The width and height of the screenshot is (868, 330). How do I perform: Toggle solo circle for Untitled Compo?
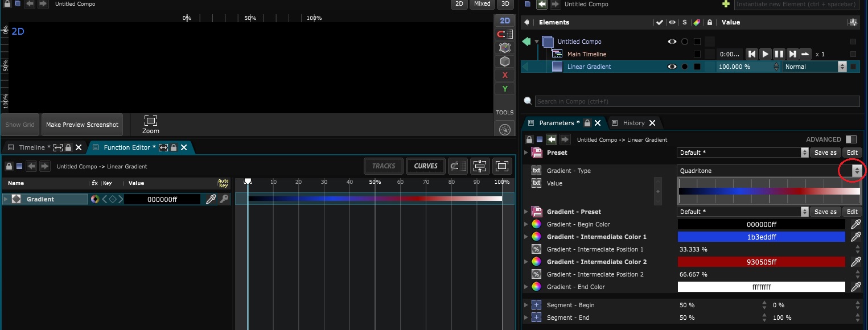[685, 42]
